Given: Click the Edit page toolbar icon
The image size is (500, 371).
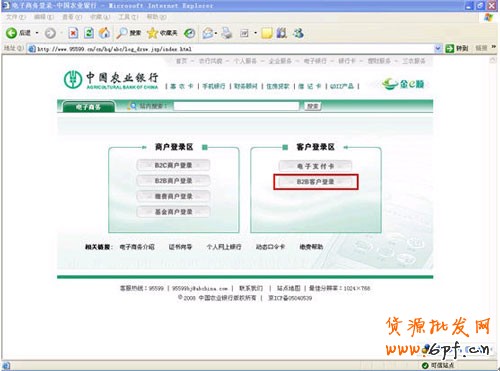Looking at the screenshot, I should pos(244,33).
